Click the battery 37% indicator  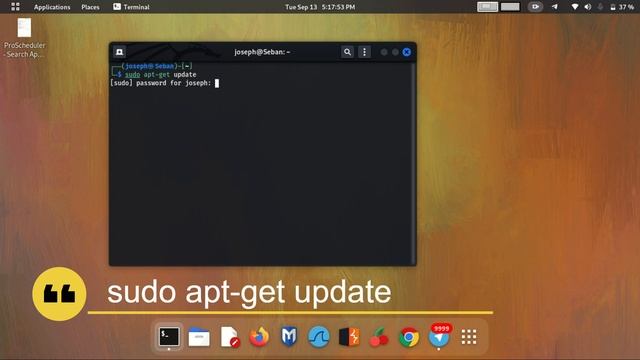[x=622, y=7]
